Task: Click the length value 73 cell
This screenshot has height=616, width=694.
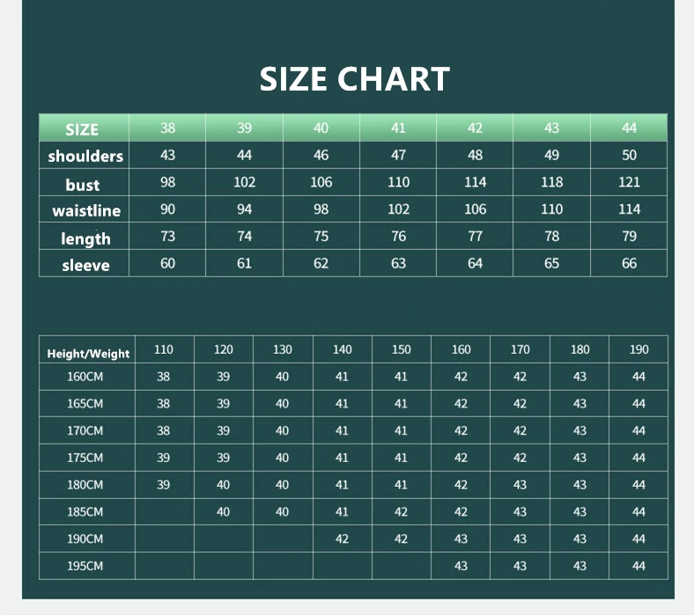Action: (167, 236)
